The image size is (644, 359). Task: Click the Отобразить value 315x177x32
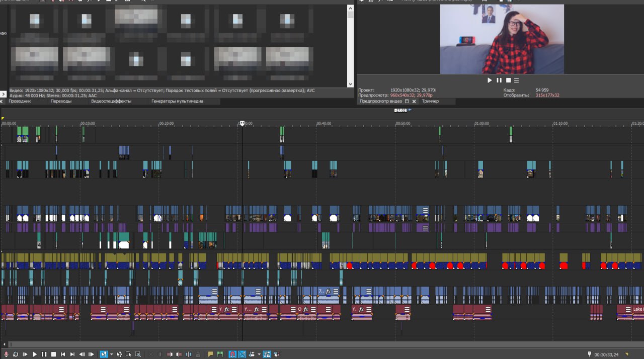(x=547, y=95)
